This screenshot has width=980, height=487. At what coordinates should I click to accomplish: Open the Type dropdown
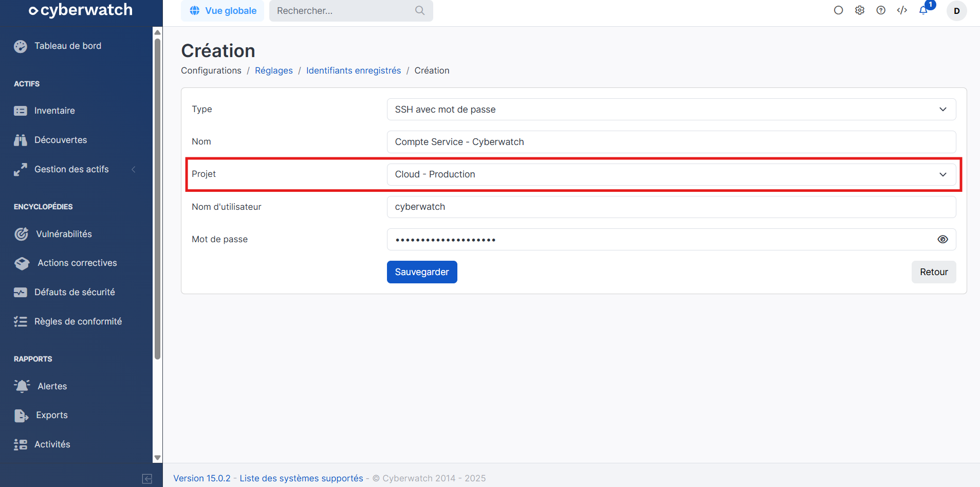671,110
